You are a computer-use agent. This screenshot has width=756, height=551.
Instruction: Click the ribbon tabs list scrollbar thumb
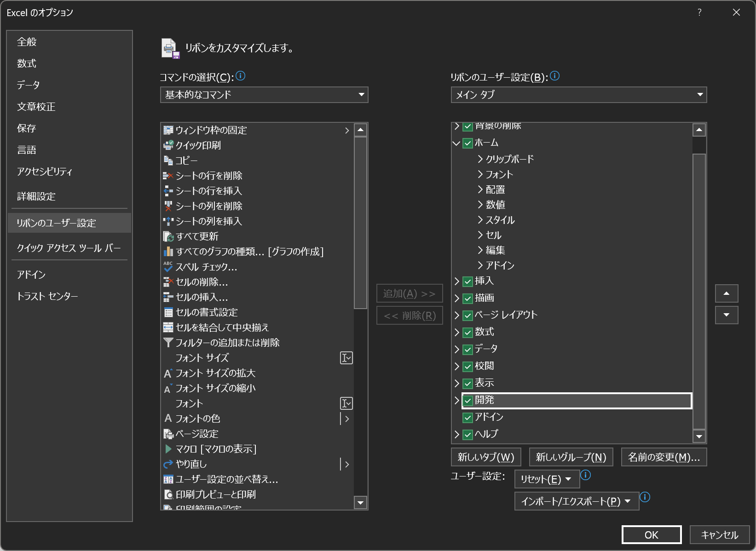[699, 291]
